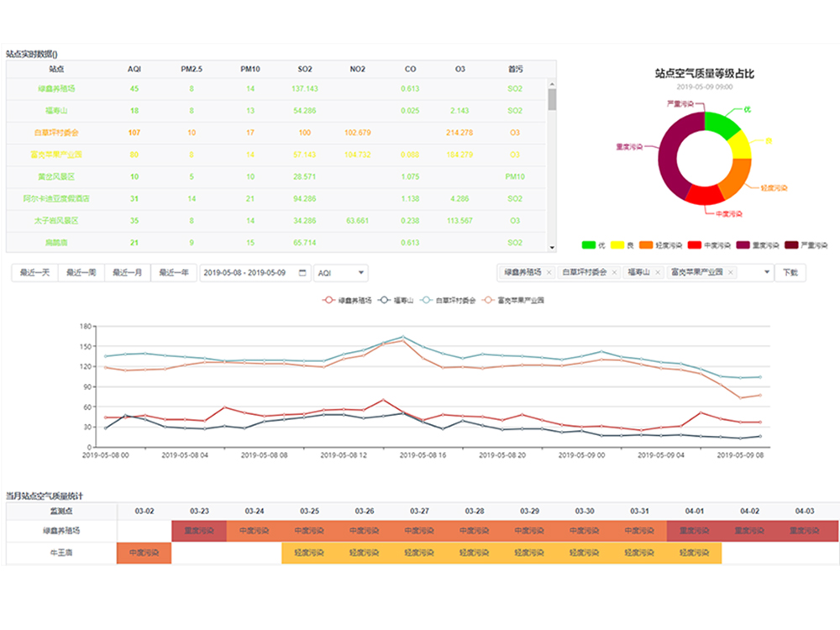Screen dimensions: 840x630
Task: Click the date range input 2019-05-08 - 2019-05-09
Action: 249,273
